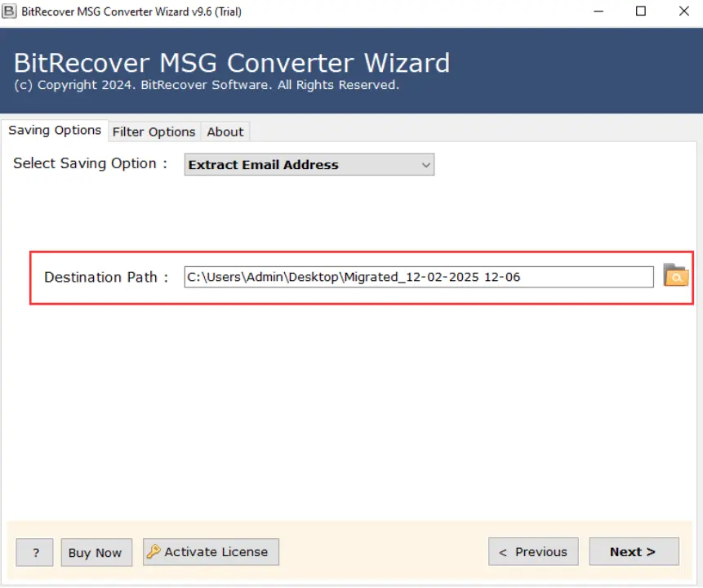Click the folder browse icon for destination
Viewport: 703px width, 588px height.
676,275
